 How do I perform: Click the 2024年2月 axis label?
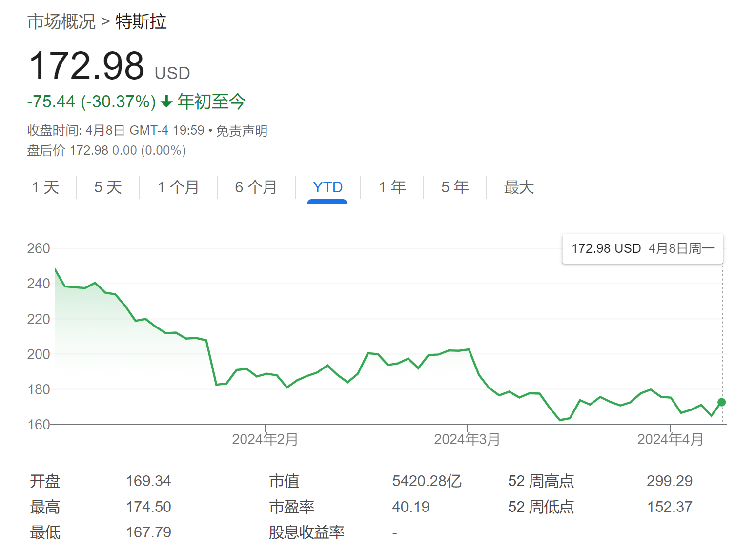point(265,439)
